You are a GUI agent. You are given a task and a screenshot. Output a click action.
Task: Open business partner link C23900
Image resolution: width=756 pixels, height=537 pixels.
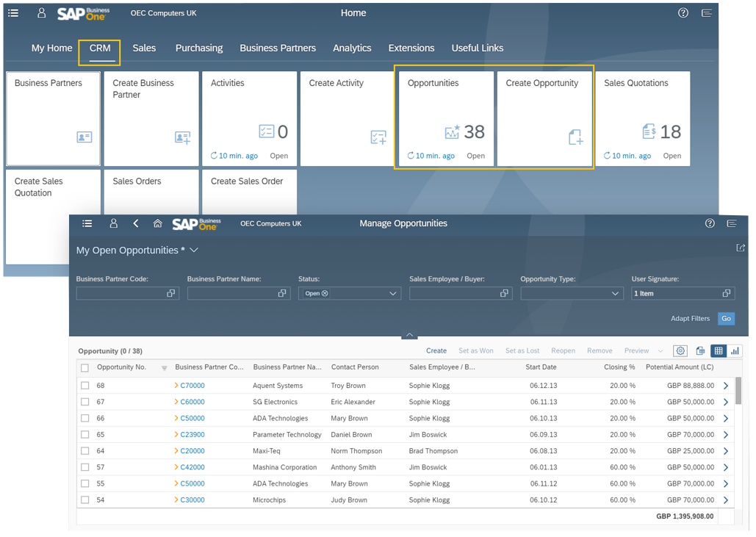[192, 435]
